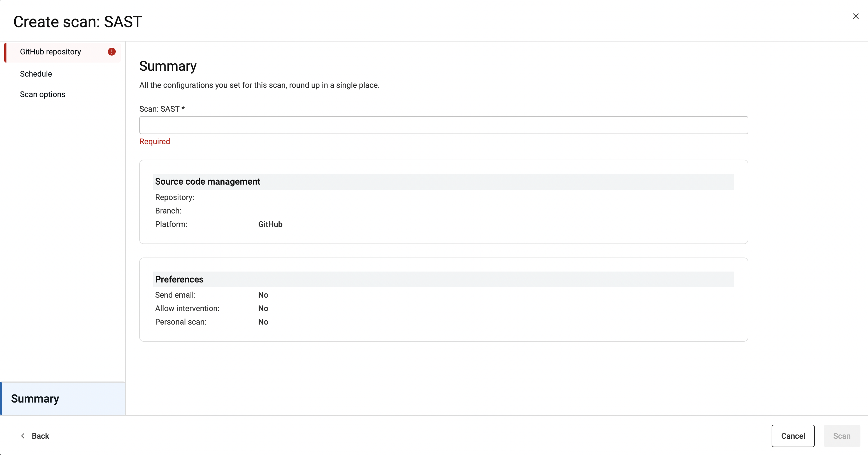Screen dimensions: 868x455
Task: Click the red Required validation message
Action: 155,141
